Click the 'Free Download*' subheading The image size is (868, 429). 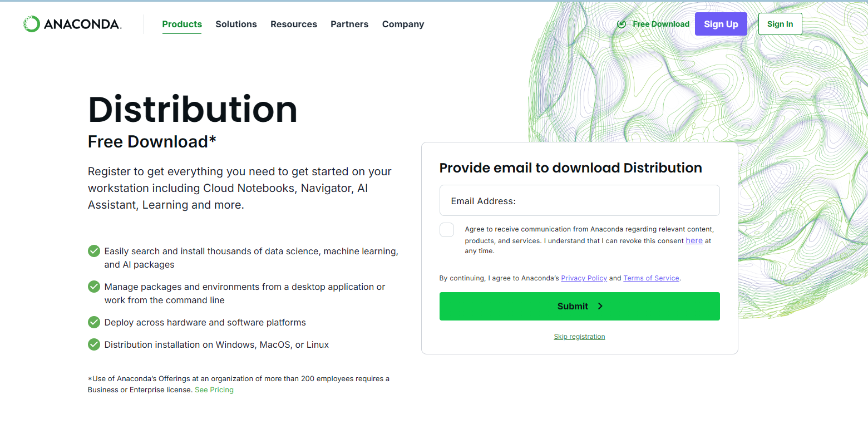pyautogui.click(x=152, y=142)
